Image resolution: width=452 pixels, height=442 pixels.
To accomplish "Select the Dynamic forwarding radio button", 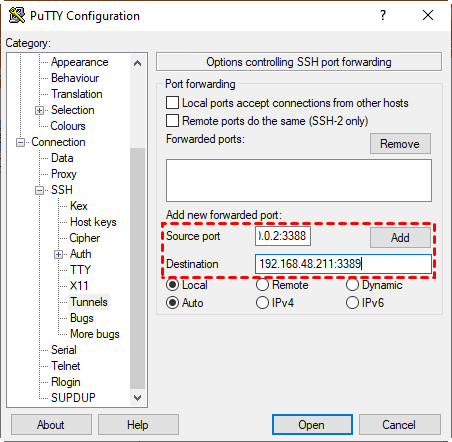I will pos(352,285).
